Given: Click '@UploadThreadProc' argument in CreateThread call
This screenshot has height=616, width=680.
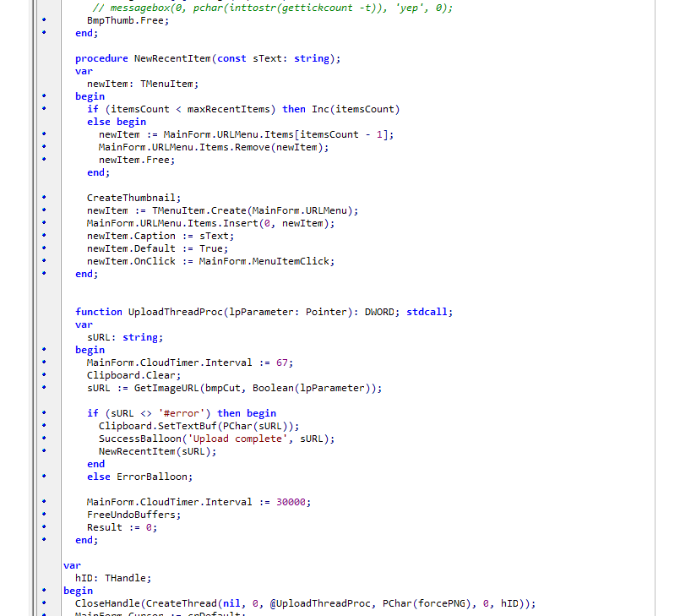Looking at the screenshot, I should point(320,603).
